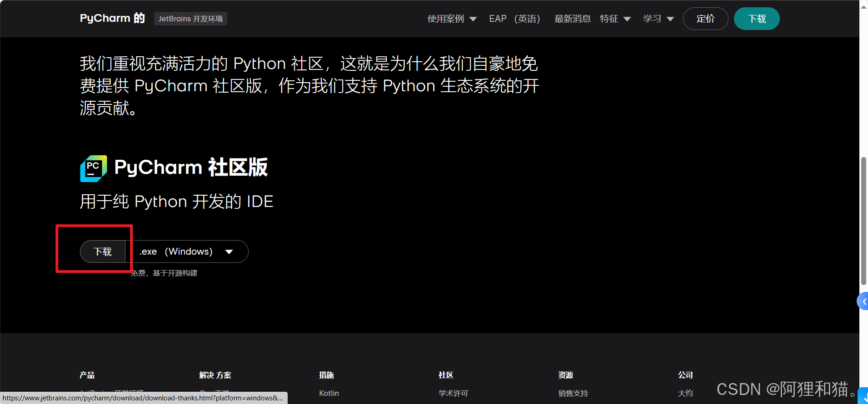Click the 公司 footer heading
868x404 pixels.
(685, 375)
